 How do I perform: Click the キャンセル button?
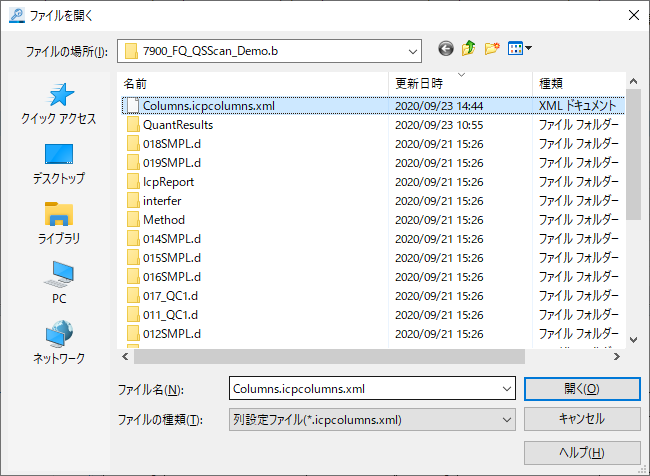coord(582,419)
